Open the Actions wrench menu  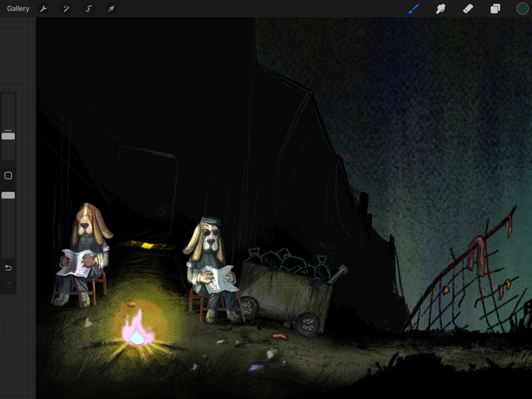click(x=44, y=9)
